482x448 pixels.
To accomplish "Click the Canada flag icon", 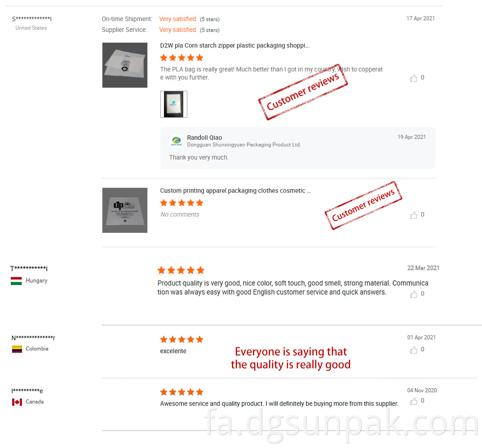I will tap(17, 402).
